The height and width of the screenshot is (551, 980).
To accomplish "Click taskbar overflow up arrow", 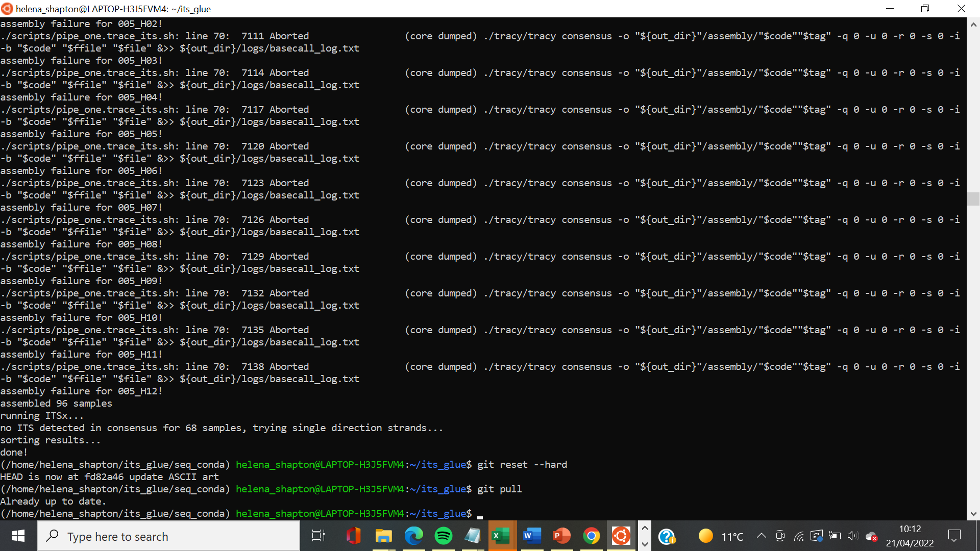I will tap(645, 528).
